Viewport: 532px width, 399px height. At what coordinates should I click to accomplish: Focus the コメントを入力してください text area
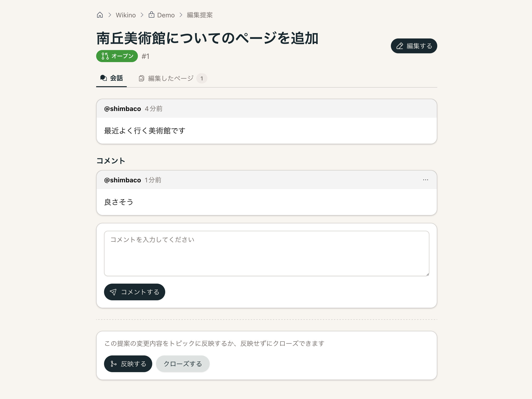266,253
